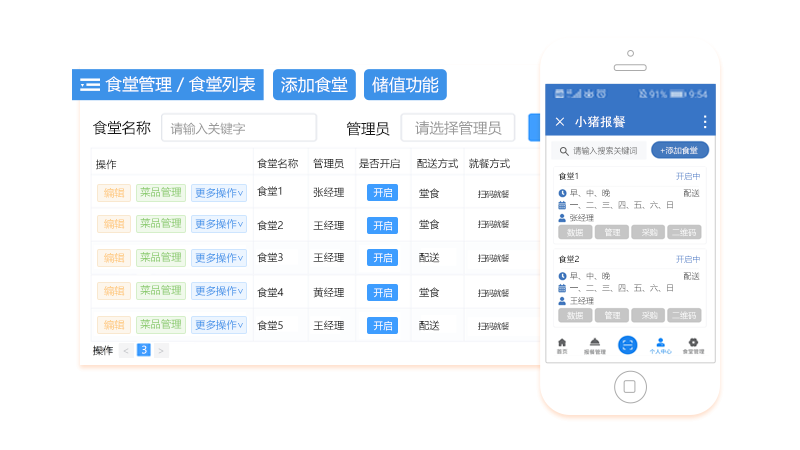The height and width of the screenshot is (450, 800).
Task: Open the 食堂管理 gear tab on phone
Action: 693,346
